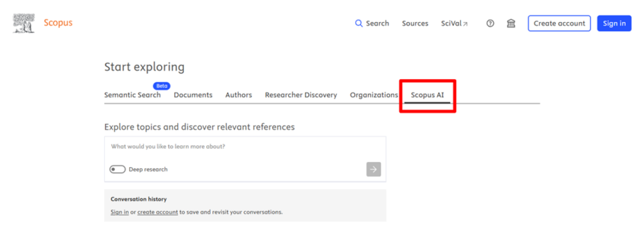Switch to the Documents tab
644x228 pixels.
click(193, 95)
